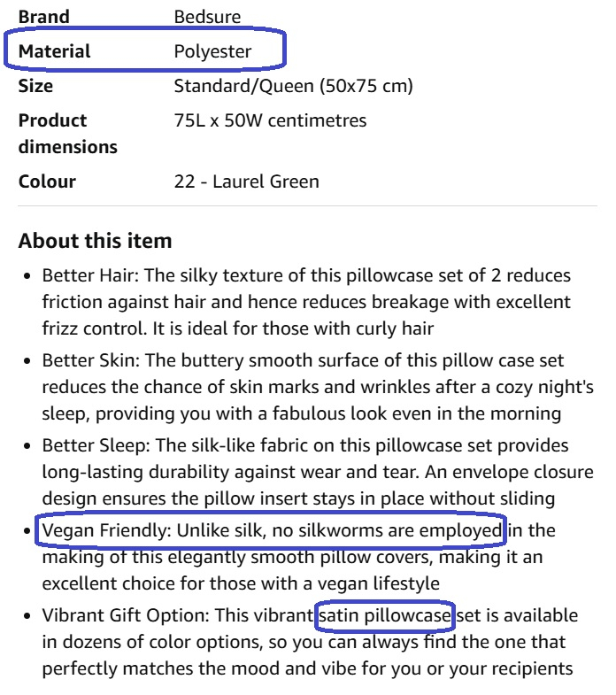
Task: Select the Standard/Queen (50x75 cm) size value
Action: [x=293, y=86]
